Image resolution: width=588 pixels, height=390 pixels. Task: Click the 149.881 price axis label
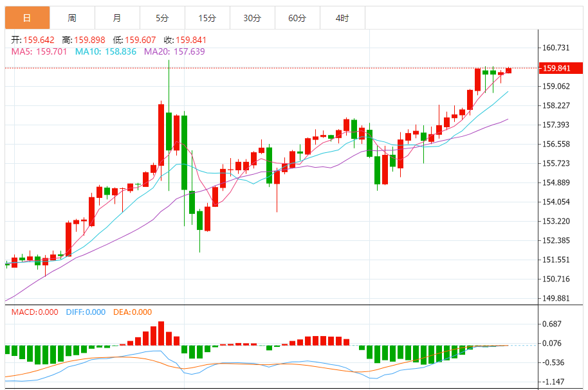(x=556, y=299)
